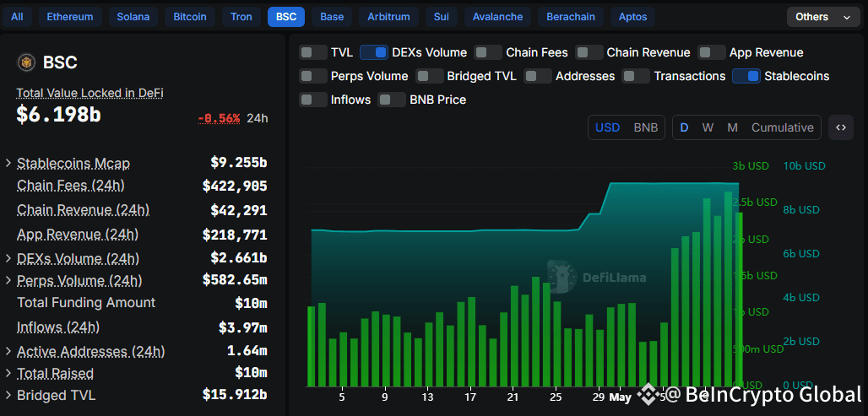Select the Aptos tab
868x416 pixels.
tap(632, 17)
